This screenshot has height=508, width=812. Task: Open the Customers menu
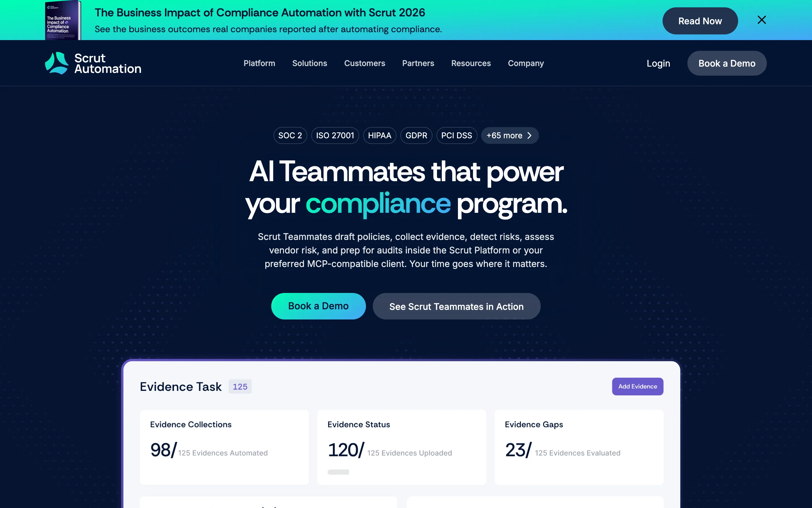tap(364, 63)
